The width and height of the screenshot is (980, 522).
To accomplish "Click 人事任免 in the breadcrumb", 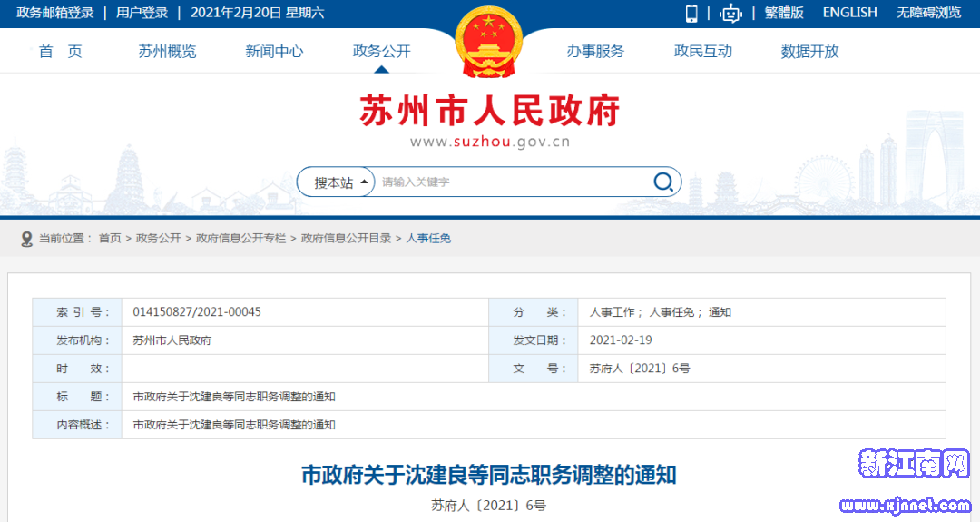I will coord(428,238).
